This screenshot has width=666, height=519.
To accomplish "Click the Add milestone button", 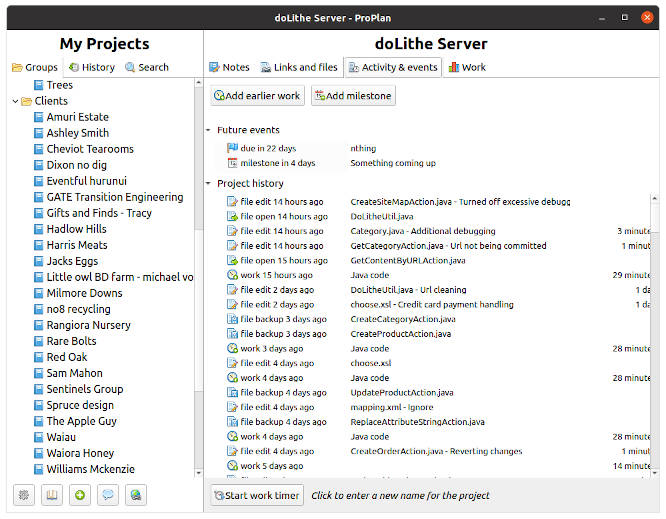I will (x=353, y=96).
